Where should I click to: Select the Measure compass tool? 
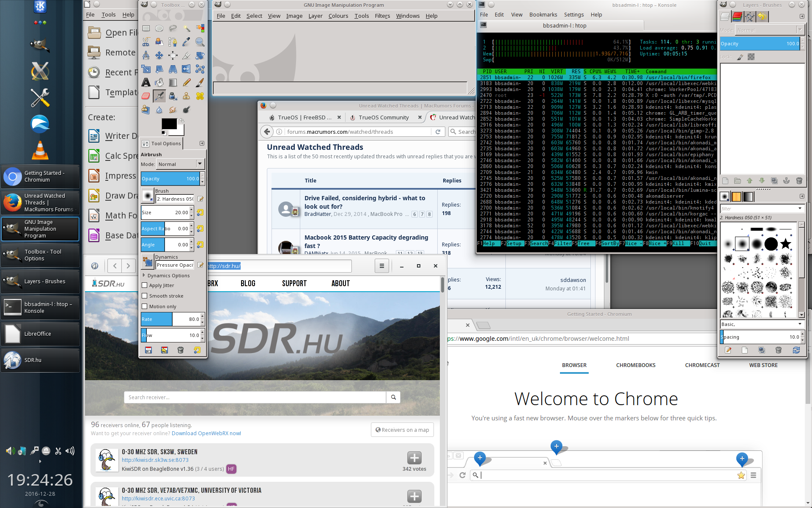point(146,55)
